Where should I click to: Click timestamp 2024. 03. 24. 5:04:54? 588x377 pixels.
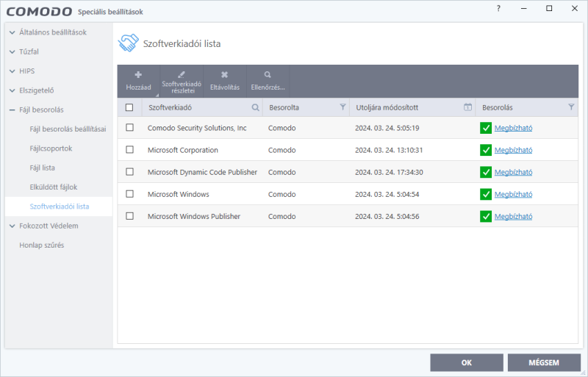click(x=387, y=194)
